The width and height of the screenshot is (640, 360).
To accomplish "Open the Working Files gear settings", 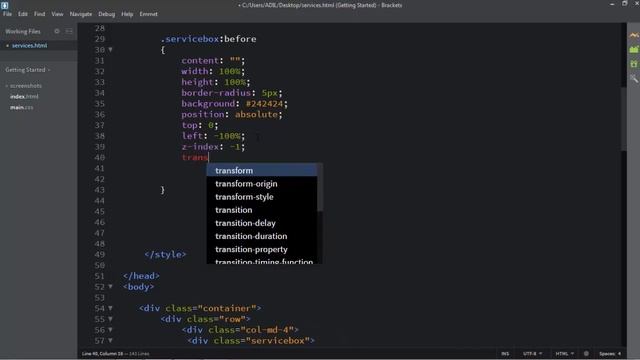I will pos(57,31).
